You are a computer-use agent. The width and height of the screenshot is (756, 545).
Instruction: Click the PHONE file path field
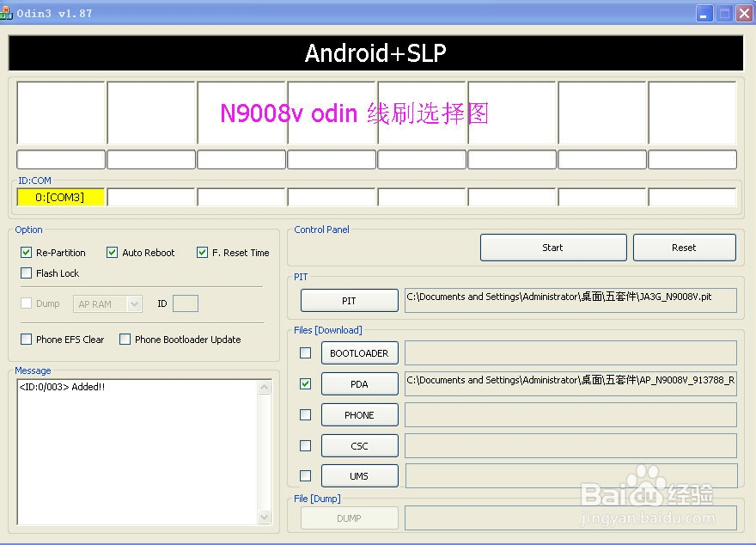tap(570, 415)
